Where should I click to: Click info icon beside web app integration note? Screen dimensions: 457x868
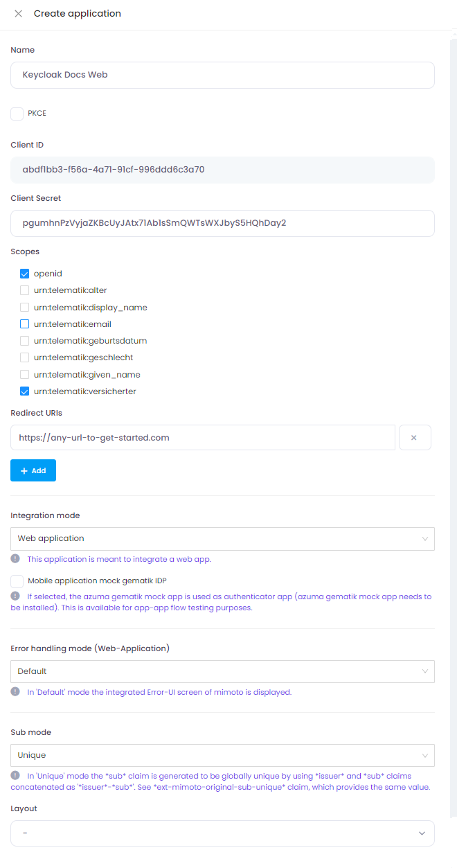tap(15, 558)
